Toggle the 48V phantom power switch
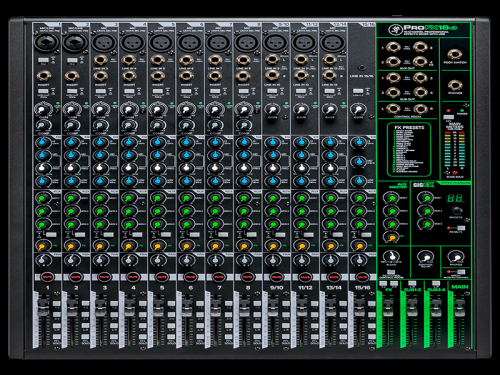The image size is (500, 375). [448, 117]
